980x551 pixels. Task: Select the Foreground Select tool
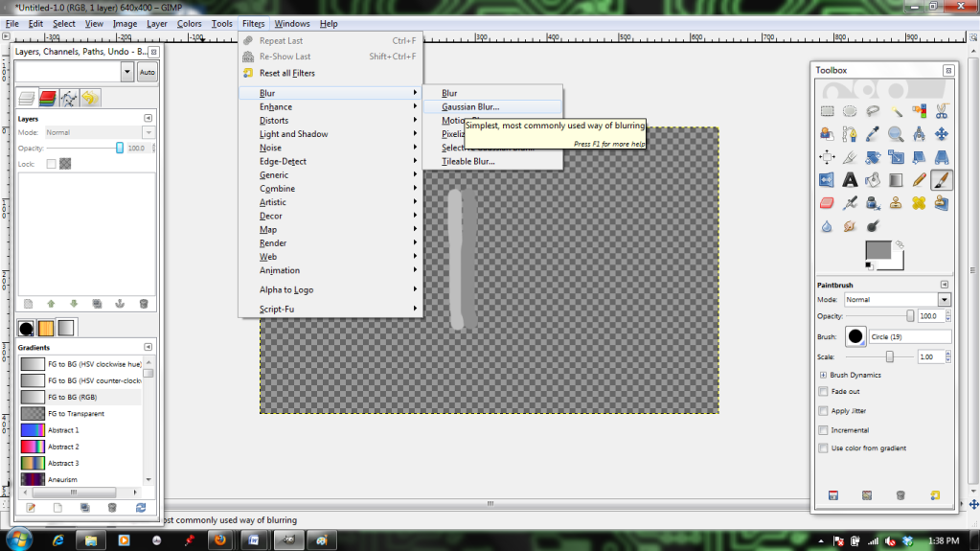(x=827, y=134)
